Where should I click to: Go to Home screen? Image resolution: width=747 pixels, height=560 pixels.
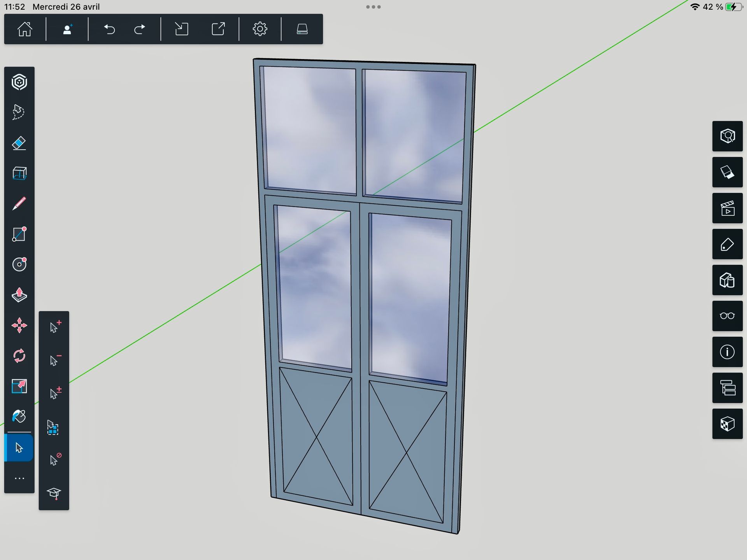coord(25,29)
